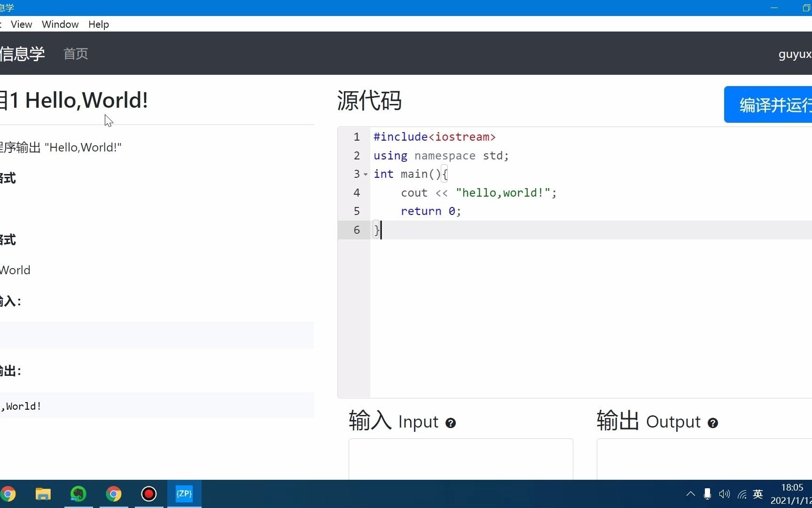
Task: Open the View menu
Action: (x=21, y=24)
